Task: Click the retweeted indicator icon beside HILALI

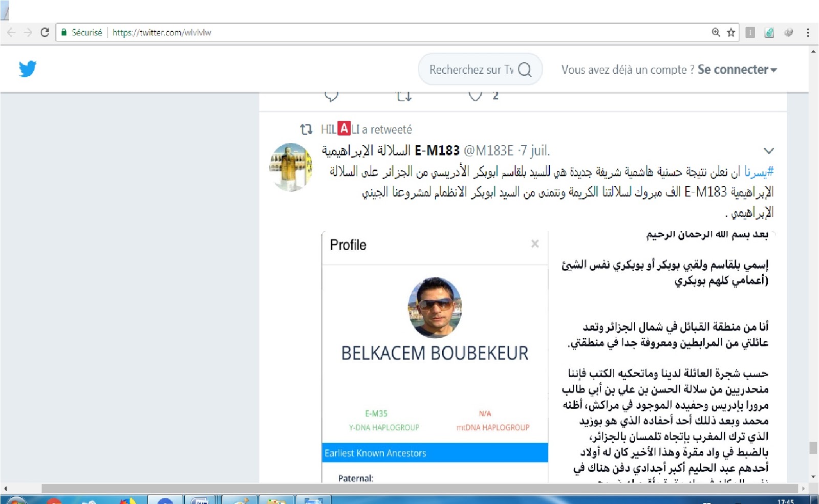Action: [306, 129]
